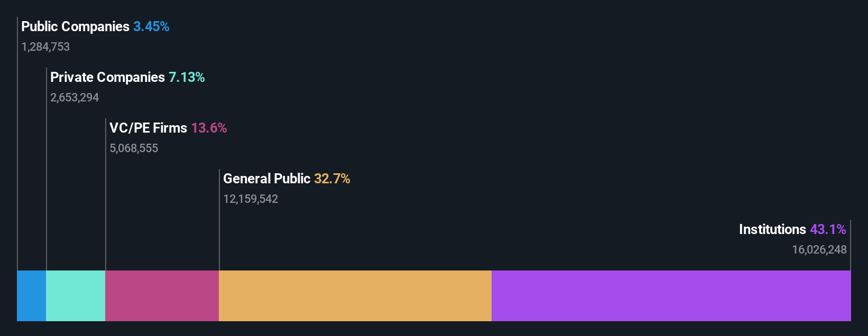Click the Institutions label
868x336 pixels.
pos(772,229)
